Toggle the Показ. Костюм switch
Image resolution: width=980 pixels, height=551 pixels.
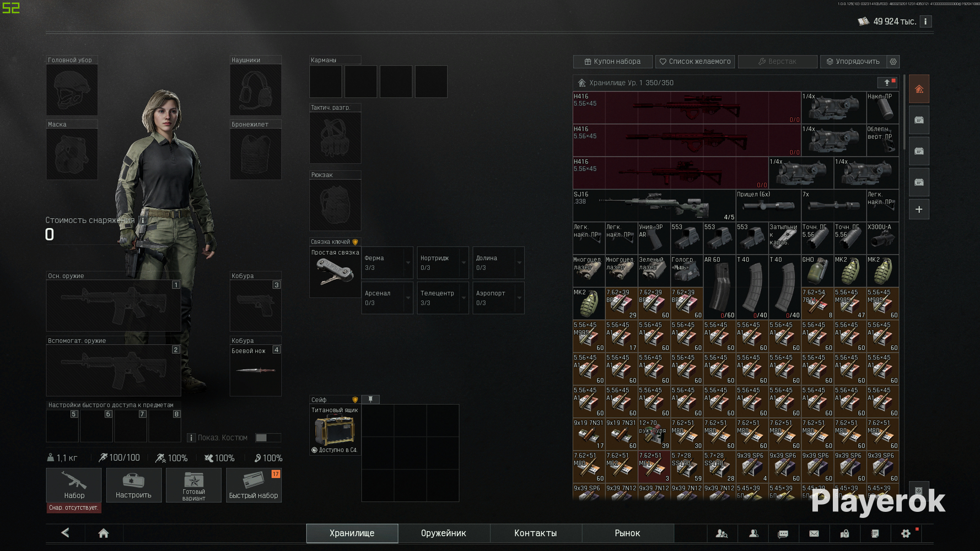coord(268,437)
